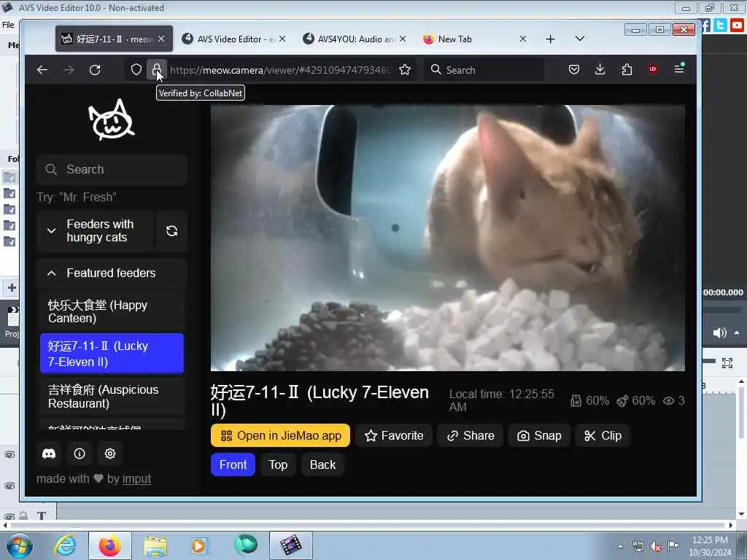Switch to the AVS4YOU Audio tab
747x560 pixels.
tap(355, 39)
